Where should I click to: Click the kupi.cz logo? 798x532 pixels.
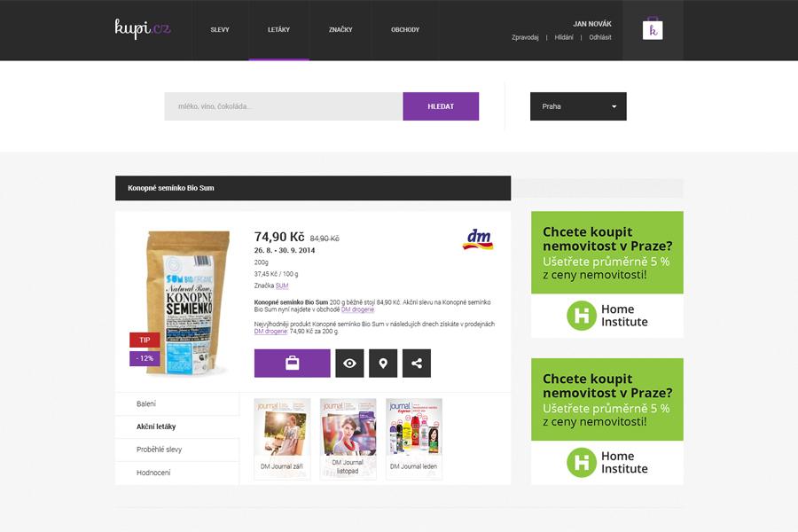(143, 29)
